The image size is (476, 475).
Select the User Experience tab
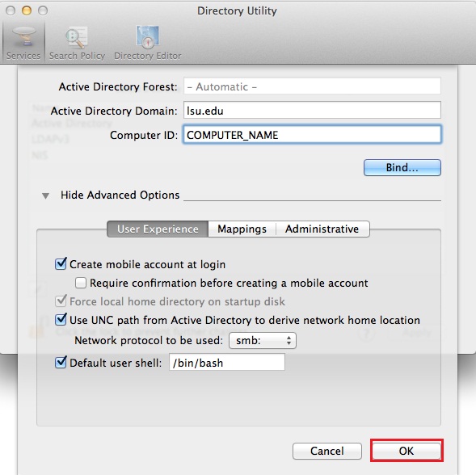[158, 229]
